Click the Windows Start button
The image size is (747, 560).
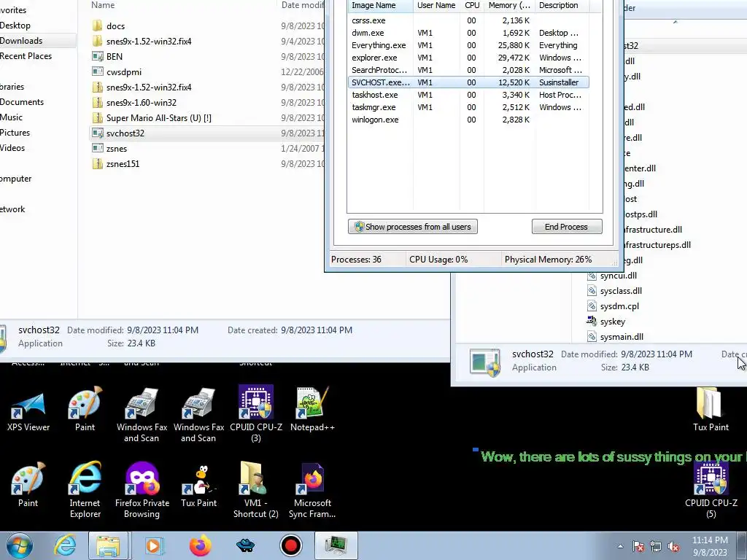click(x=19, y=545)
